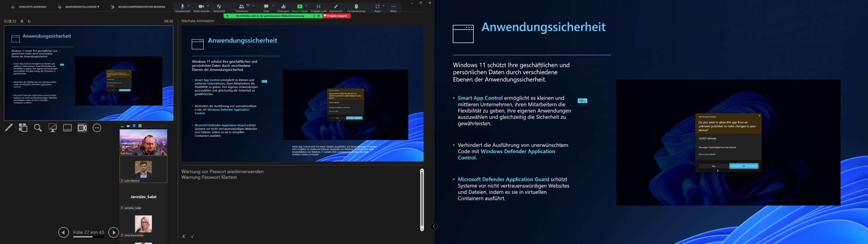Toggle subtitles in presenter view

(x=67, y=128)
